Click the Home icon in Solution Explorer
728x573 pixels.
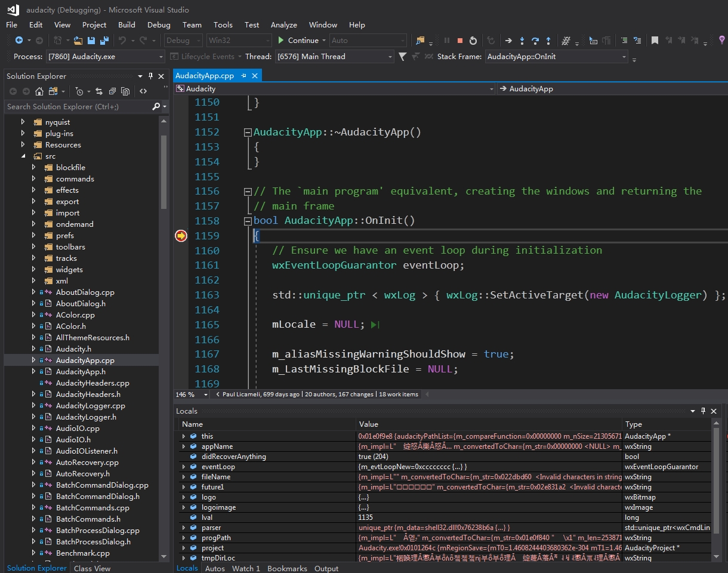click(39, 91)
